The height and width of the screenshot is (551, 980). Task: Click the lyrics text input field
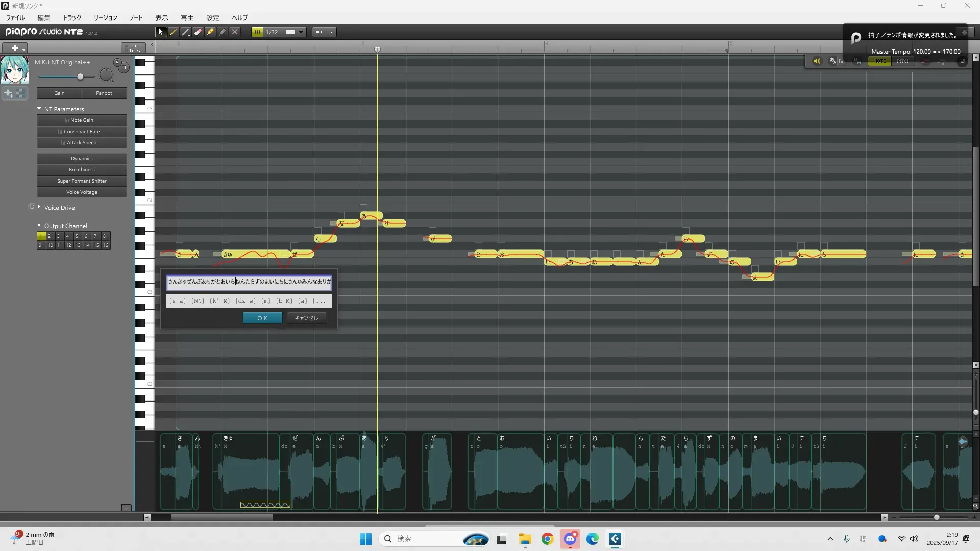pos(249,281)
